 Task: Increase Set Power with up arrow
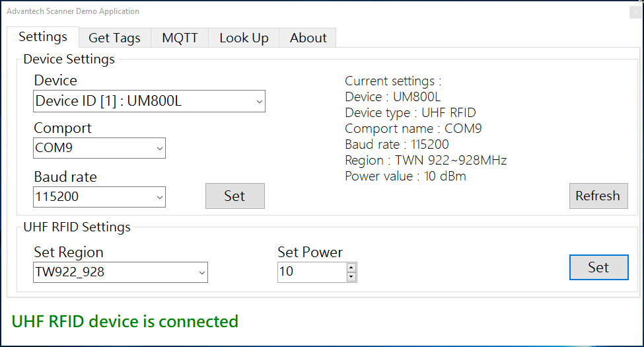coord(351,268)
